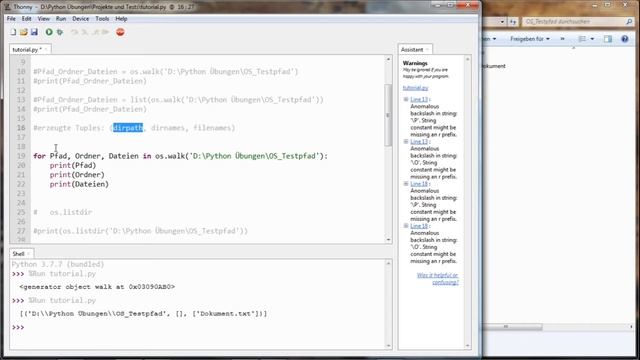Open the Device menu
Image resolution: width=640 pixels, height=360 pixels.
point(80,19)
